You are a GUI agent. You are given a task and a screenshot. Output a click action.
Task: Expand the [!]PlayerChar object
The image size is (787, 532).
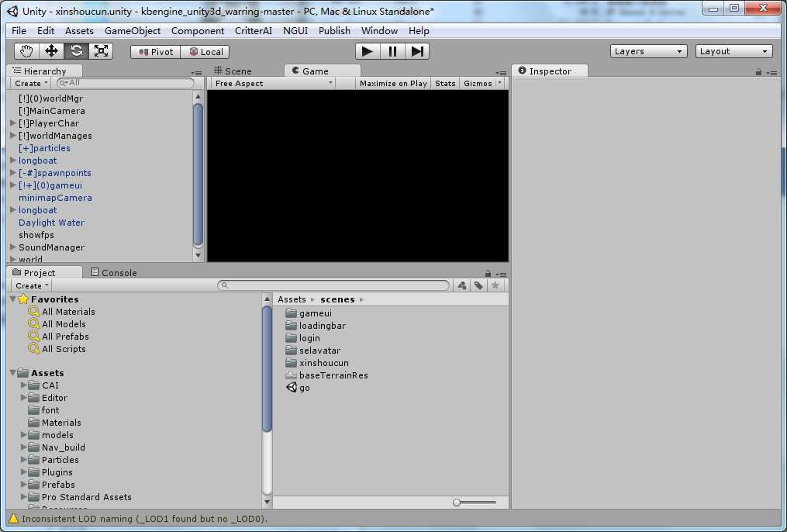point(13,123)
